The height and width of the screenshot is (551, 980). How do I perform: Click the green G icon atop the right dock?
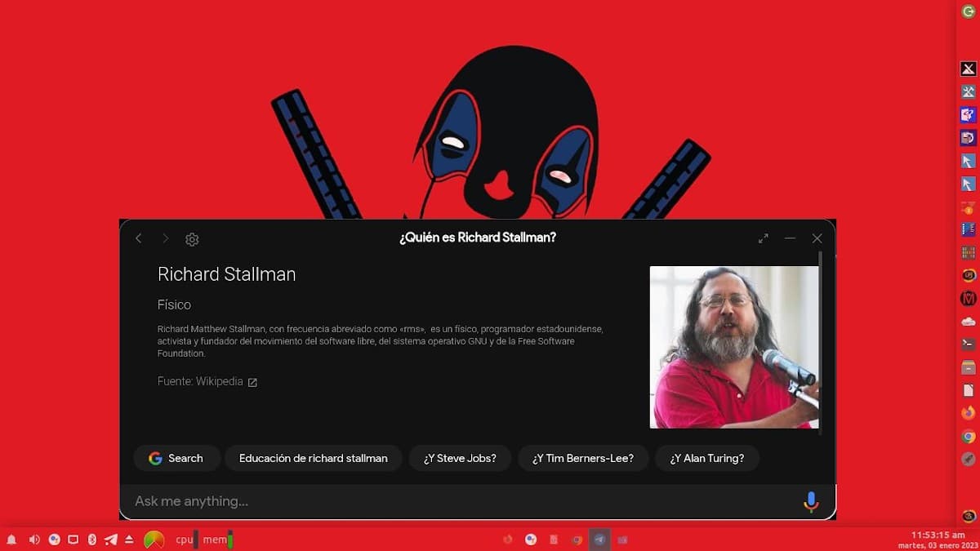[x=969, y=11]
